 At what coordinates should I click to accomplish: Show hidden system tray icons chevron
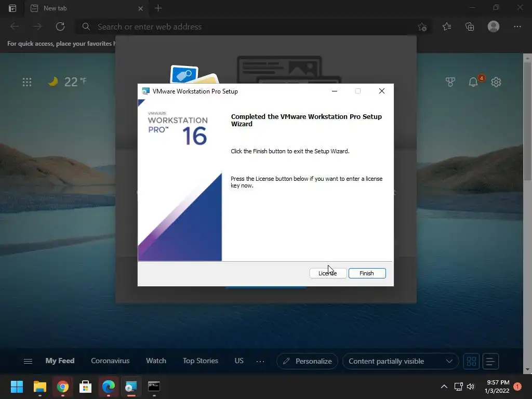pyautogui.click(x=444, y=387)
